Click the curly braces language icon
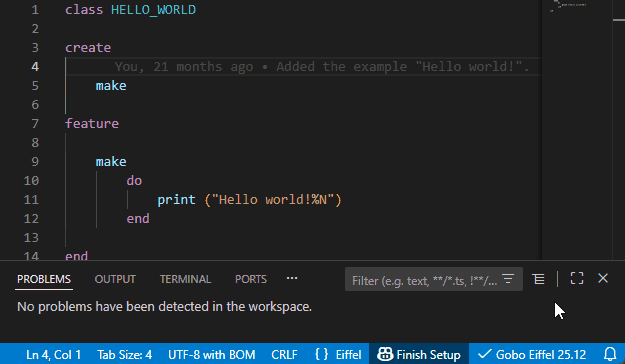This screenshot has height=364, width=625. pos(321,354)
